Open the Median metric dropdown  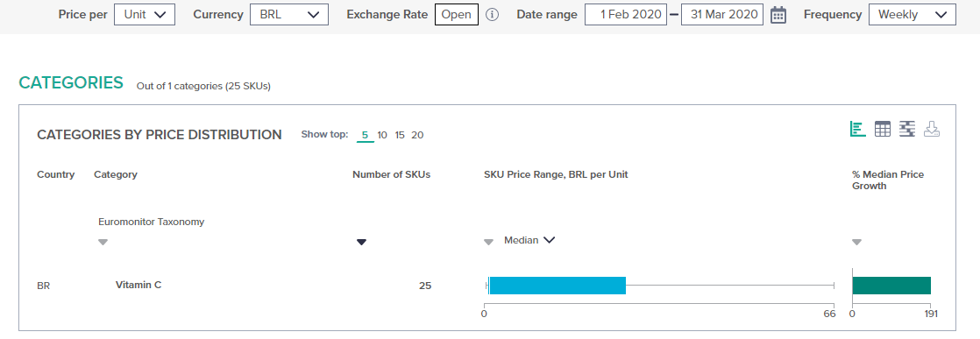click(x=529, y=240)
